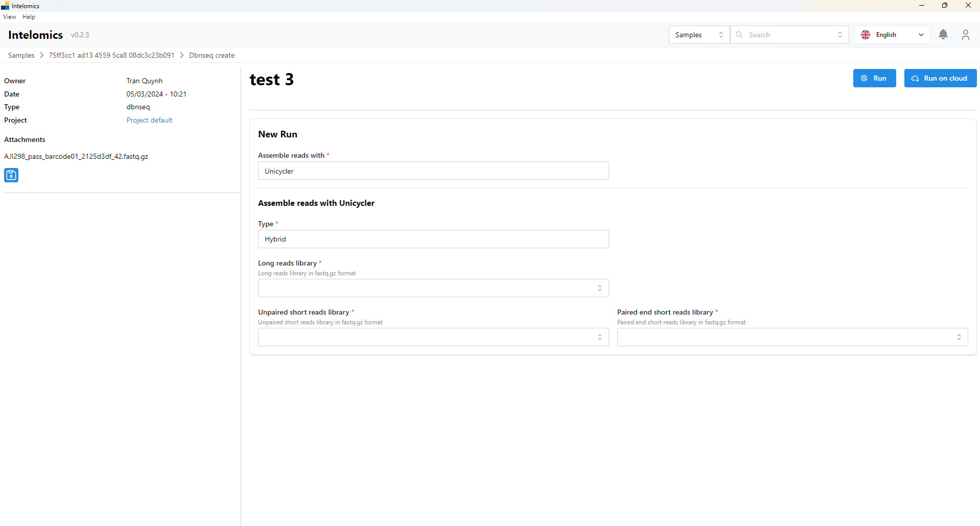The width and height of the screenshot is (980, 526).
Task: Expand the English language selector
Action: coord(892,35)
